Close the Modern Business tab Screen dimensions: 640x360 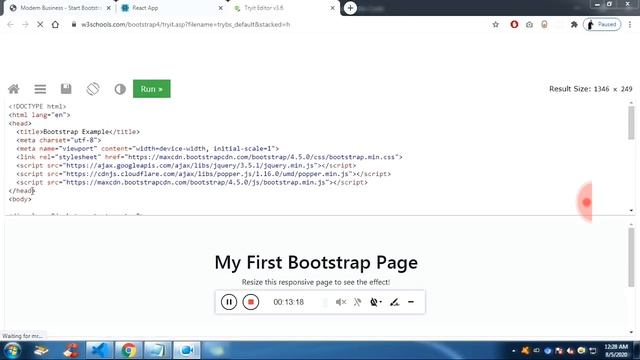(x=109, y=8)
